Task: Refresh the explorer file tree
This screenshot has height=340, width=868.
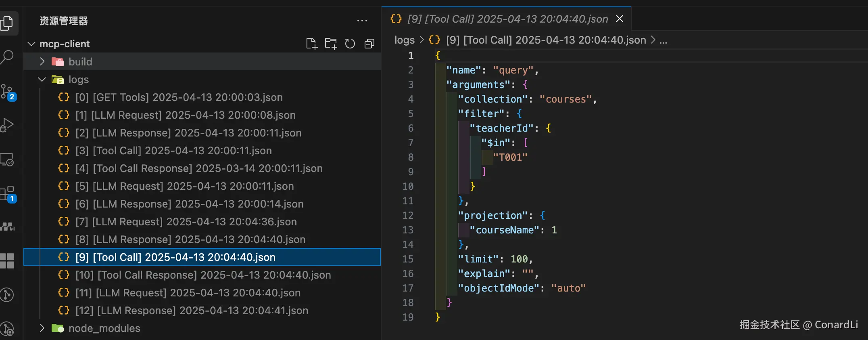Action: tap(350, 44)
